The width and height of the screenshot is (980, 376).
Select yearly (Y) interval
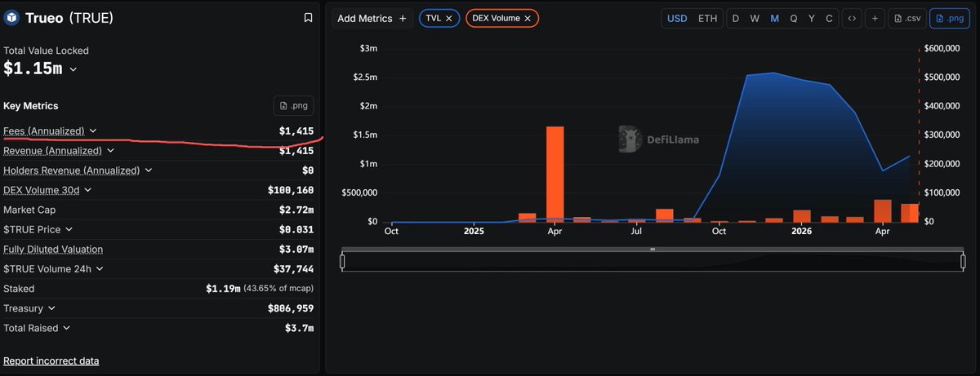pos(812,18)
